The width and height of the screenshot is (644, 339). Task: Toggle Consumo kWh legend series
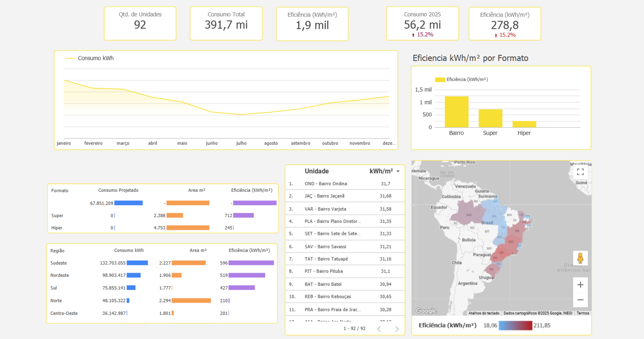click(x=89, y=58)
